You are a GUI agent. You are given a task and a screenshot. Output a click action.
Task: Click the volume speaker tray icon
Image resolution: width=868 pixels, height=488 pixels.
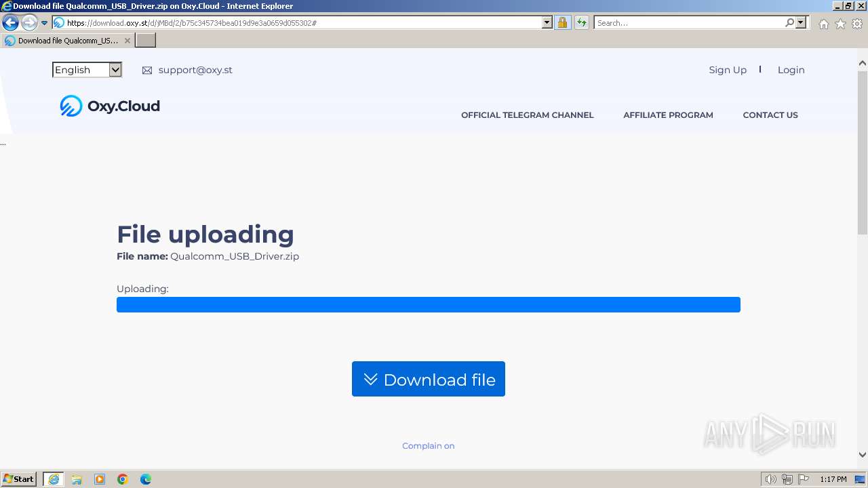coord(770,479)
